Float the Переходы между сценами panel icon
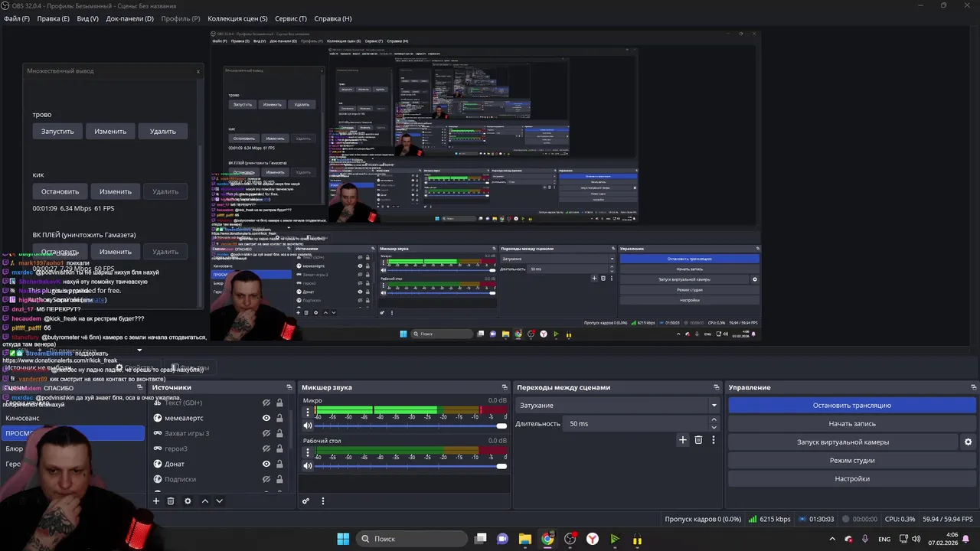980x551 pixels. 717,387
